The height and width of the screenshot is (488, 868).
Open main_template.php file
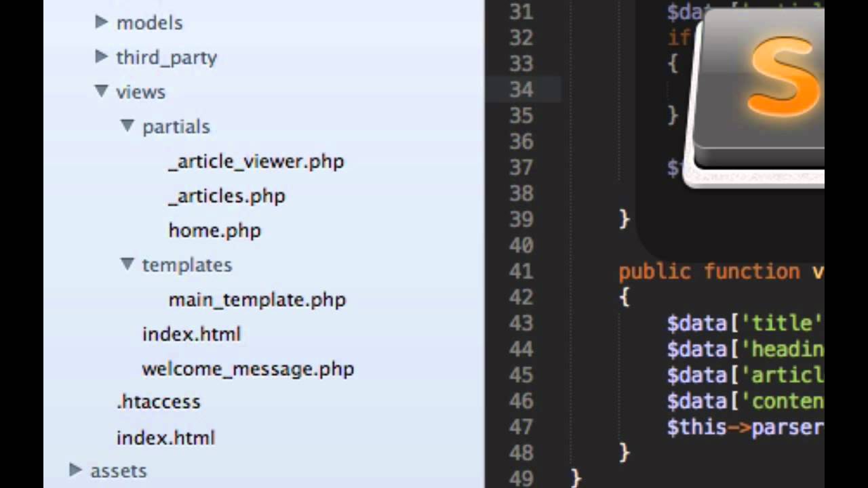(x=257, y=300)
